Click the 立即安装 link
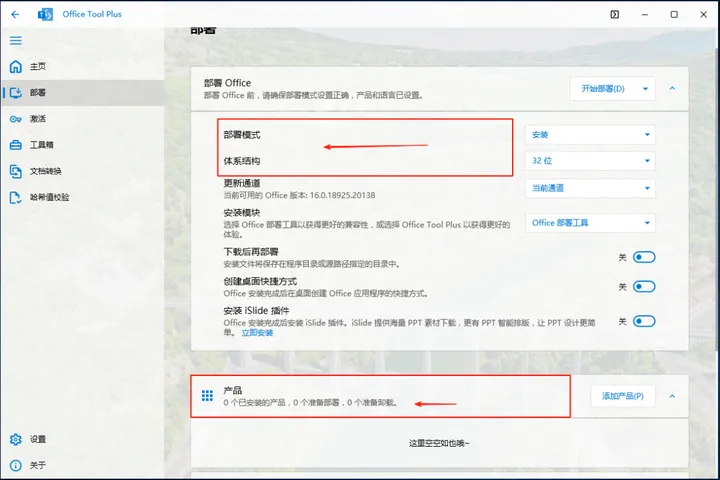Viewport: 720px width, 480px height. [257, 333]
